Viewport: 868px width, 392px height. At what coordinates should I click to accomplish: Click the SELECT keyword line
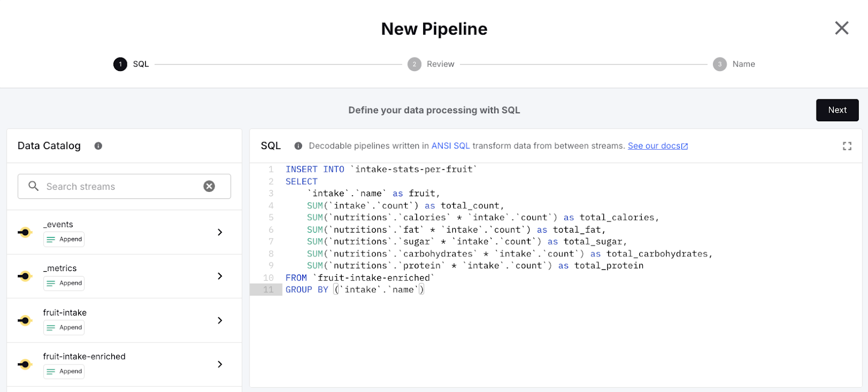click(302, 182)
